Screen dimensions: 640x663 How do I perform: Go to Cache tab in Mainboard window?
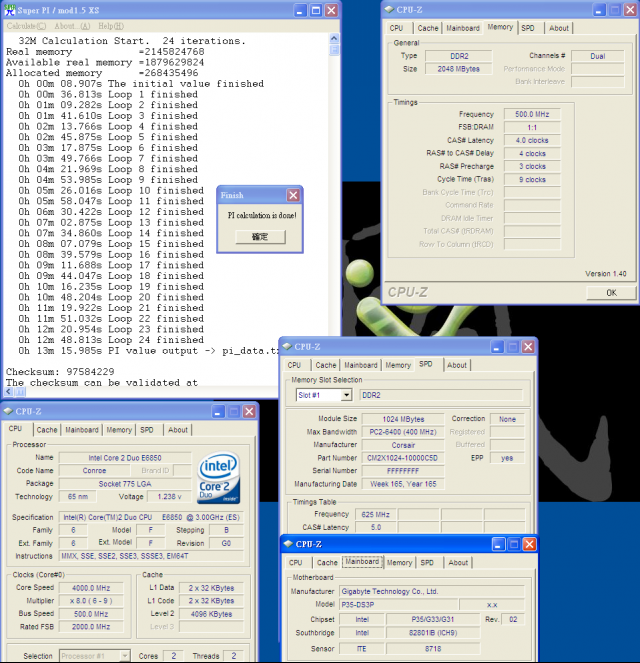tap(327, 563)
